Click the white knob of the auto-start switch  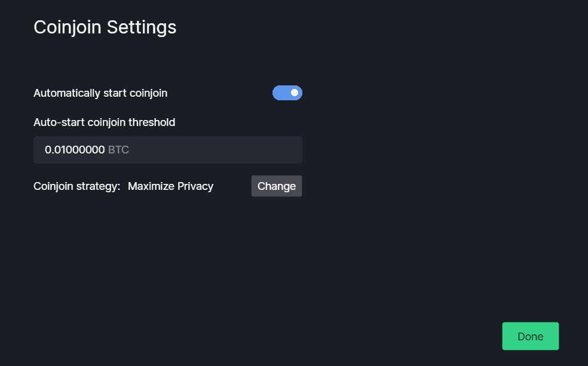pos(295,93)
